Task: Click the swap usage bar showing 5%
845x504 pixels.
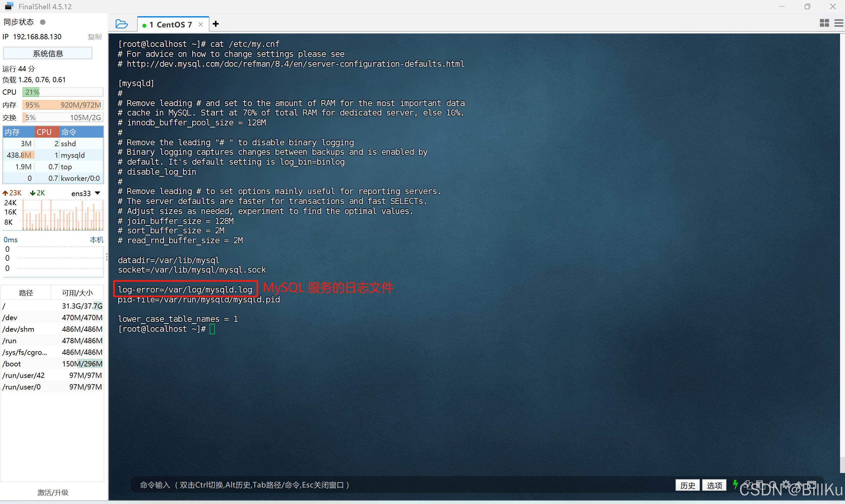Action: [x=62, y=118]
